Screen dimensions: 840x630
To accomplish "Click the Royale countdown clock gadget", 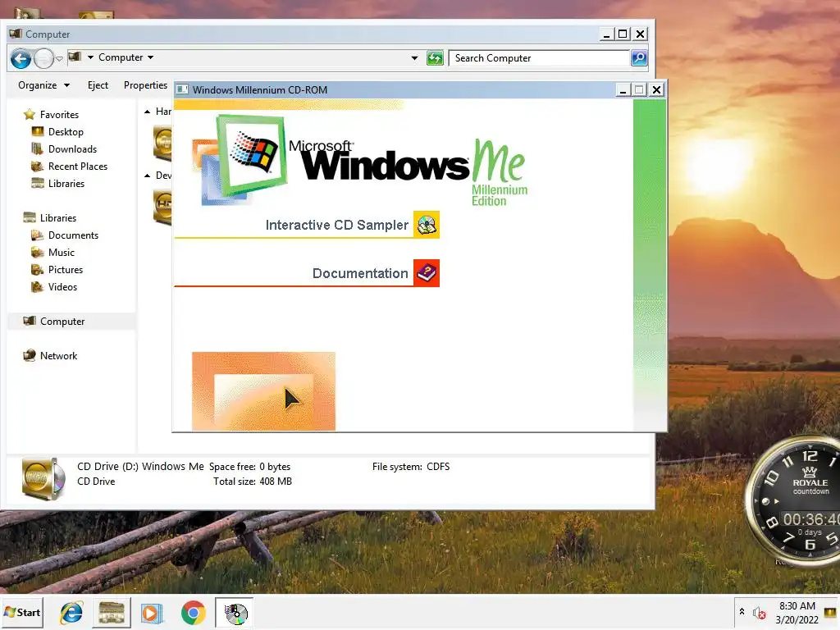I will tap(794, 501).
